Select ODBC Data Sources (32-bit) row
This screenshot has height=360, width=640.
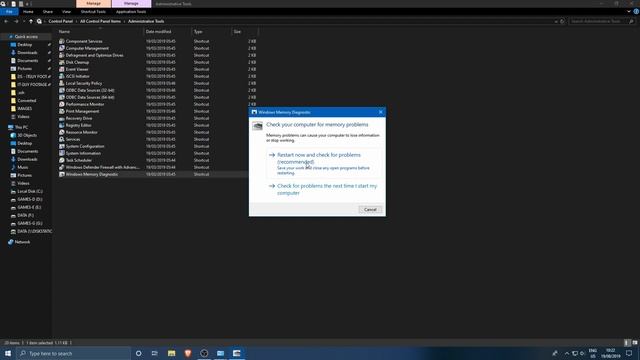click(x=158, y=90)
